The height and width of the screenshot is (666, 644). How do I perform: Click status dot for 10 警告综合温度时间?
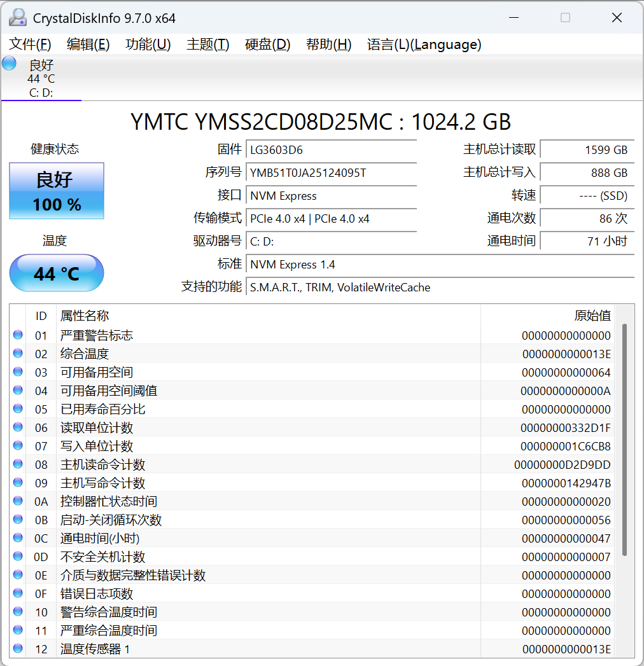tap(18, 611)
